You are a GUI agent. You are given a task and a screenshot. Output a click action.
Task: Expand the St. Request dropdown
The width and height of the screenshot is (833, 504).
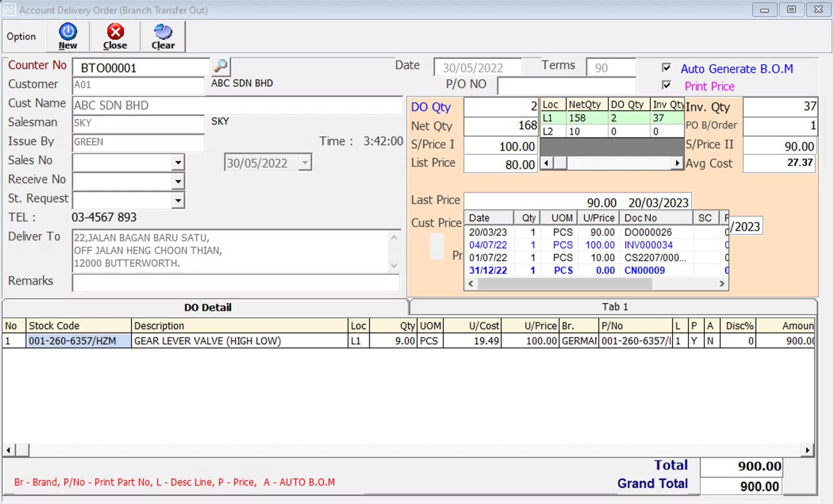178,200
